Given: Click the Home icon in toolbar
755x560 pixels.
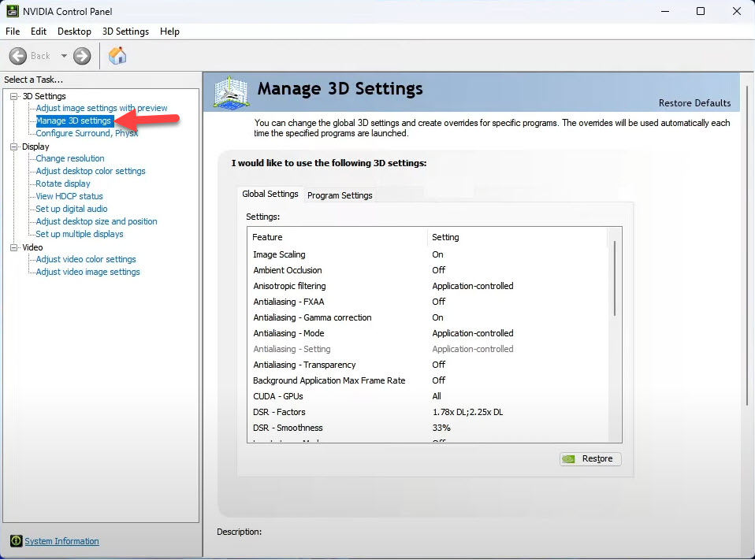Looking at the screenshot, I should pyautogui.click(x=117, y=56).
